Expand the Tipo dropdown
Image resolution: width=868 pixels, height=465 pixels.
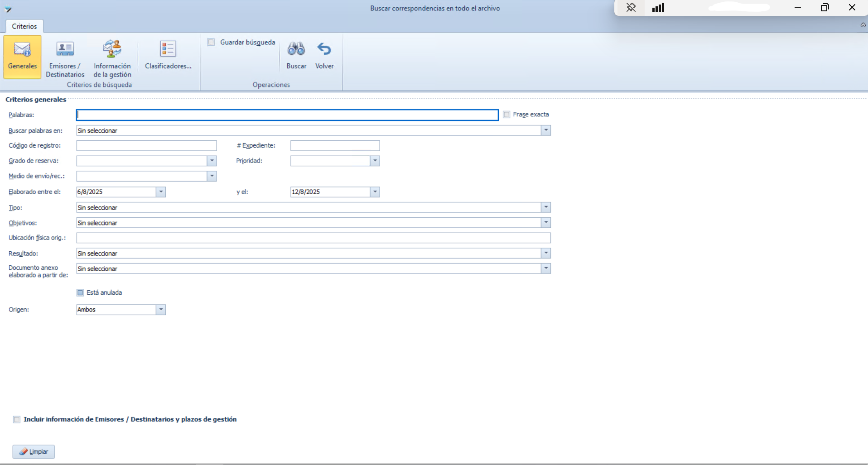pyautogui.click(x=546, y=207)
